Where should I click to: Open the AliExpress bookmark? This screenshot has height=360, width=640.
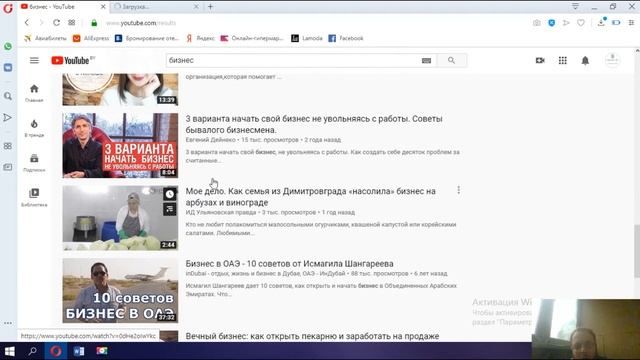click(x=91, y=38)
